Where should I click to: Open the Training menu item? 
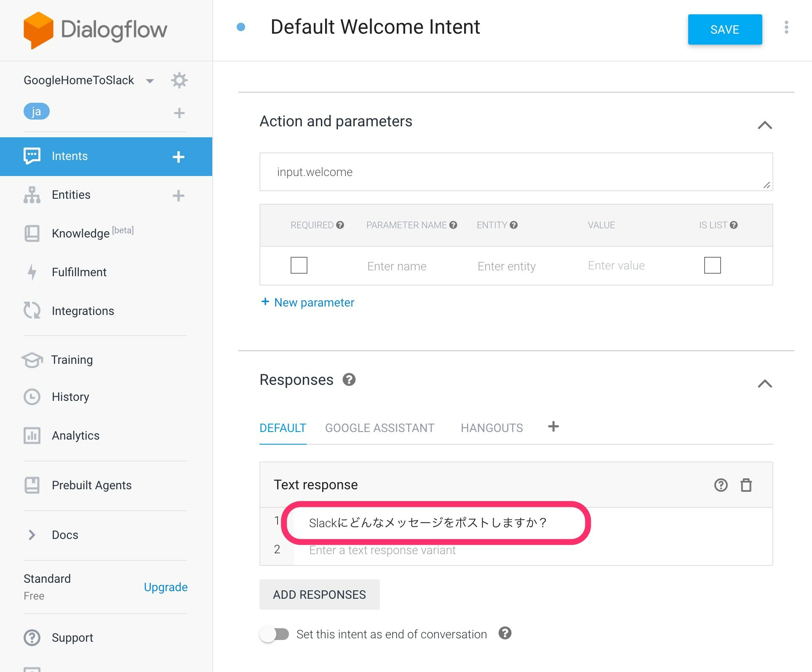pos(72,360)
